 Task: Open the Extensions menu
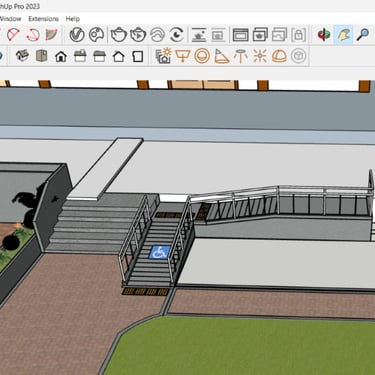pyautogui.click(x=43, y=19)
